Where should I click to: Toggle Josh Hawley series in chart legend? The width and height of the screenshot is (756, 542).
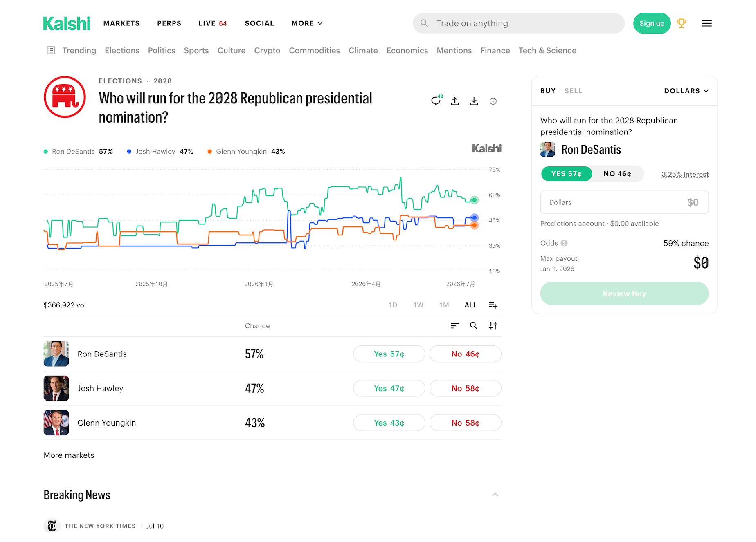tap(160, 152)
